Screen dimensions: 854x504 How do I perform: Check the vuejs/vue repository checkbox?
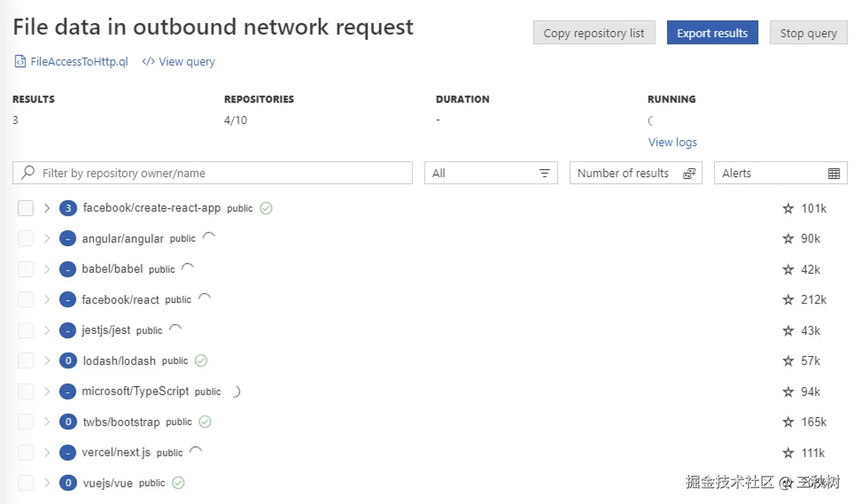point(26,483)
